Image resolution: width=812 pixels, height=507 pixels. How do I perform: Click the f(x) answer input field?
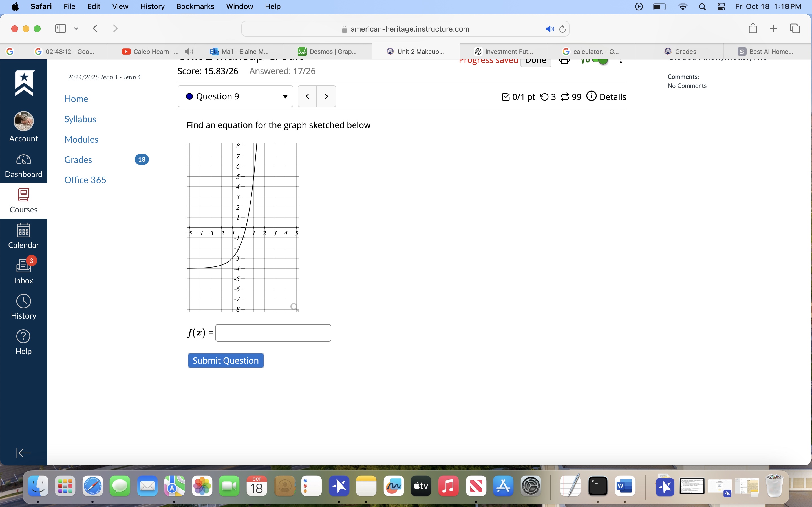click(x=273, y=332)
